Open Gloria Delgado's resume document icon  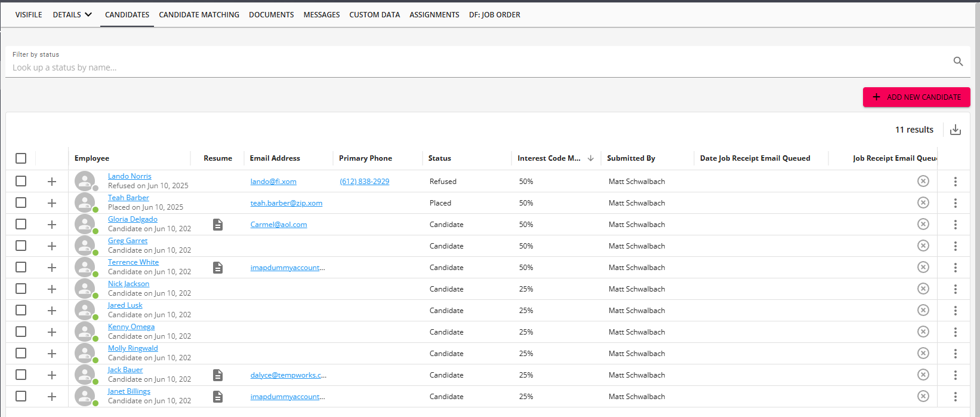tap(218, 225)
